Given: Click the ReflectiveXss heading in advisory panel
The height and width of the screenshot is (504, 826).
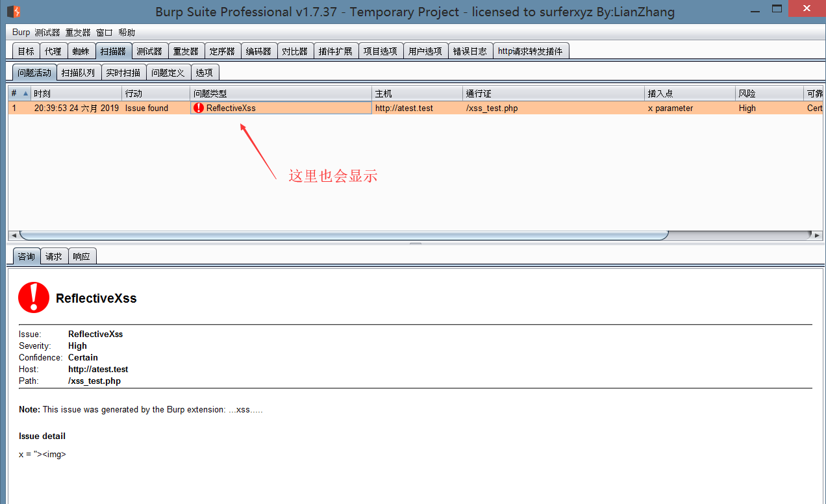Looking at the screenshot, I should pos(96,299).
